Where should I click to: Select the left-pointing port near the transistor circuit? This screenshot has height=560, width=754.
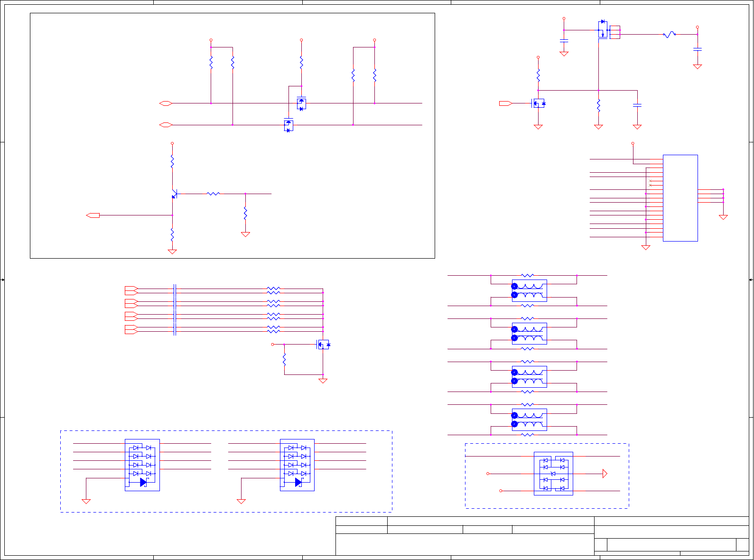[x=93, y=215]
